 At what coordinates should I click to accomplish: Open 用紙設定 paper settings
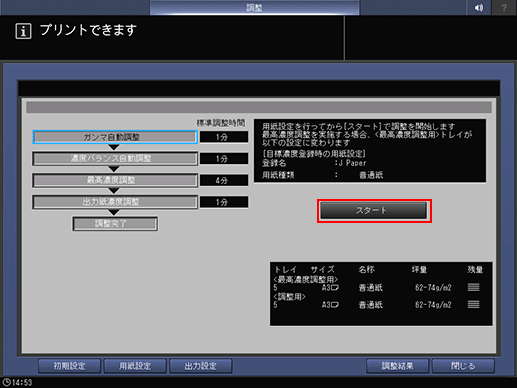[x=135, y=366]
